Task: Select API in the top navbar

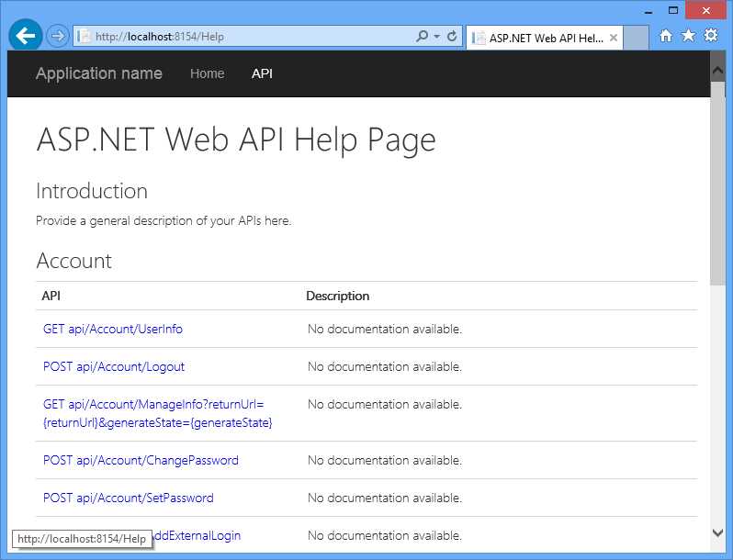Action: [x=262, y=73]
